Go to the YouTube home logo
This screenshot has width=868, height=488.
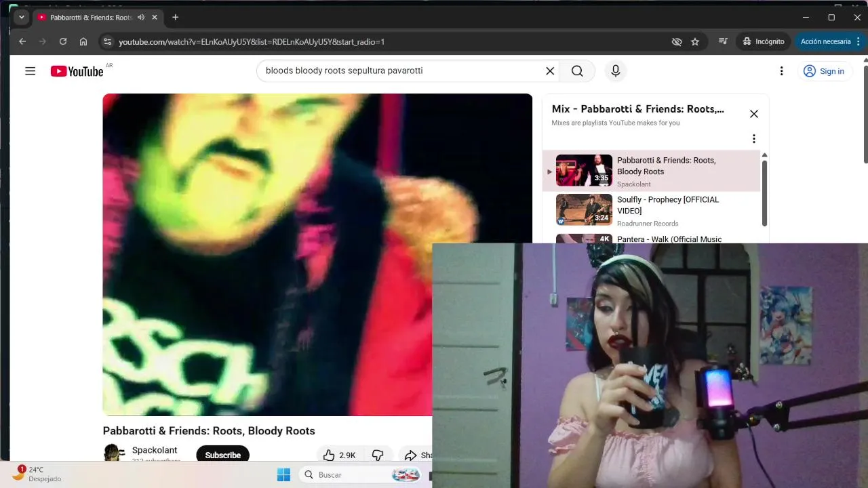pyautogui.click(x=77, y=71)
